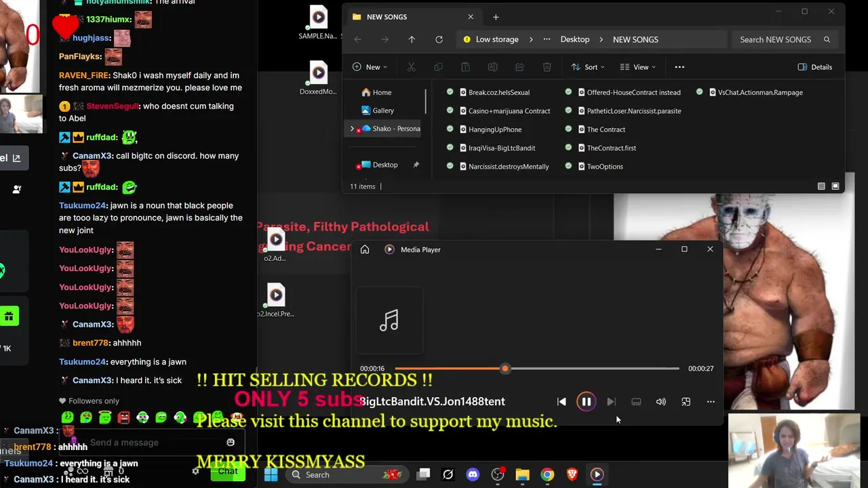This screenshot has height=488, width=868.
Task: Click the subtitles button in Media Player
Action: tap(636, 402)
